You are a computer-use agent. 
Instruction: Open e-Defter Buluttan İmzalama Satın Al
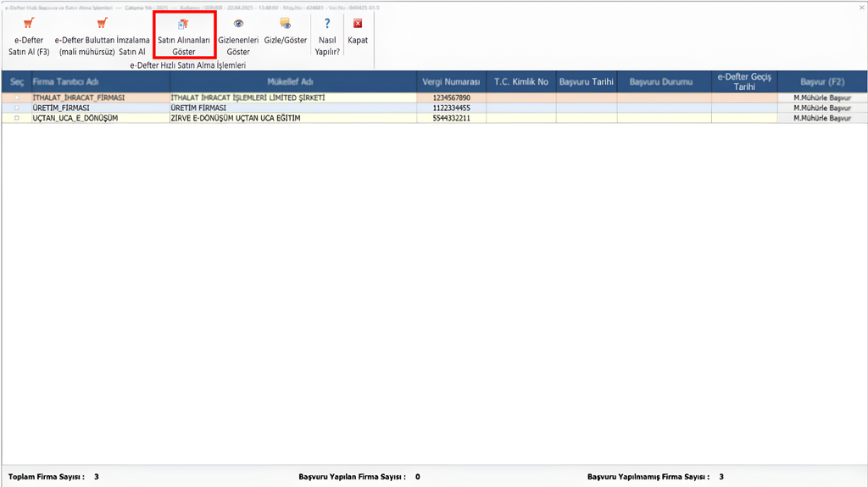[x=102, y=36]
